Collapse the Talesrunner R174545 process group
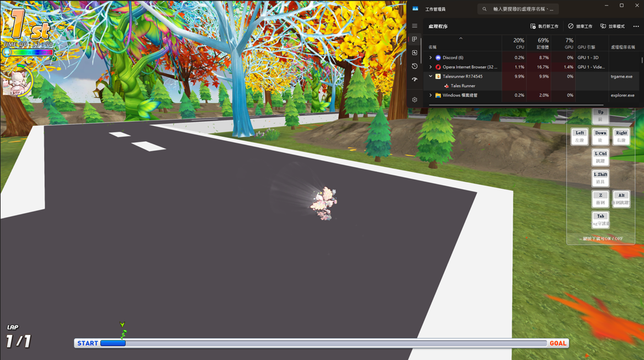 430,76
